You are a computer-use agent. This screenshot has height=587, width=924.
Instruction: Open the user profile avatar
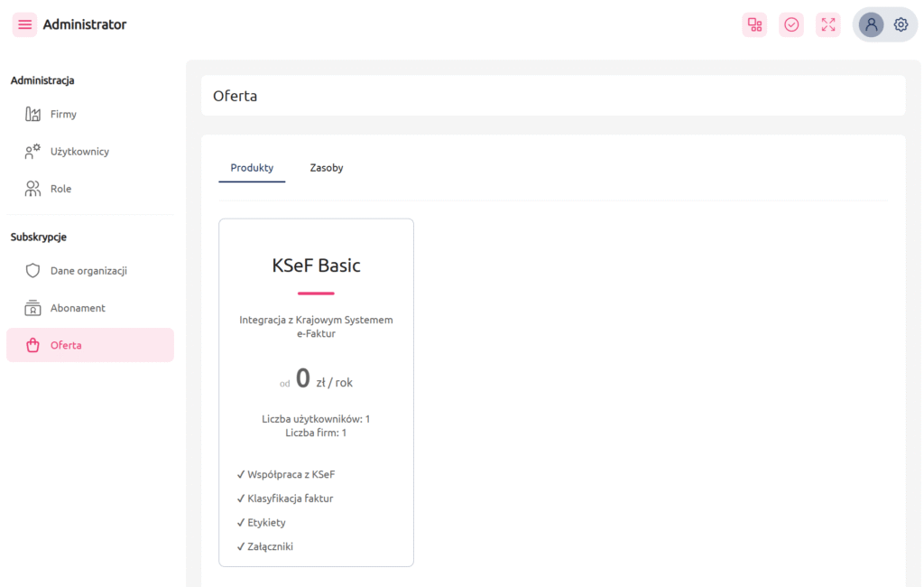point(871,24)
